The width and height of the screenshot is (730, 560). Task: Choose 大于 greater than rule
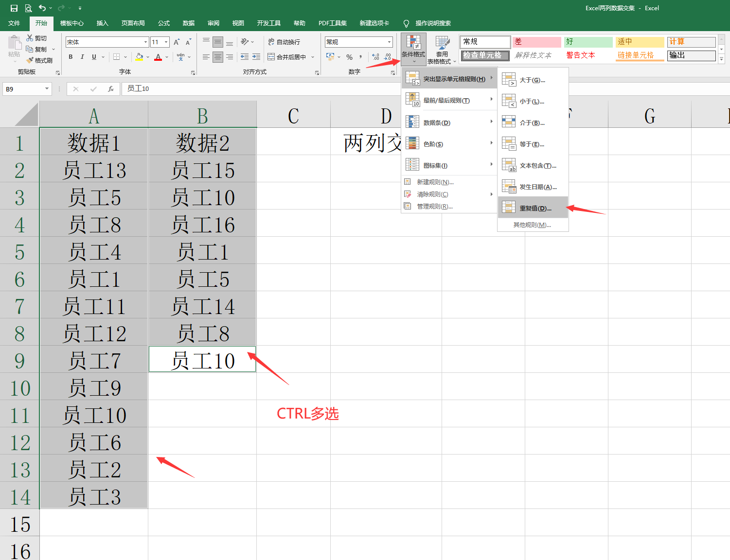coord(533,80)
